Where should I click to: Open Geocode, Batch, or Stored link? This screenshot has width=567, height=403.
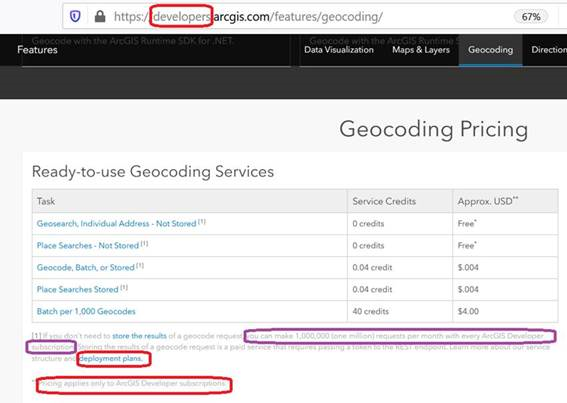click(x=86, y=268)
